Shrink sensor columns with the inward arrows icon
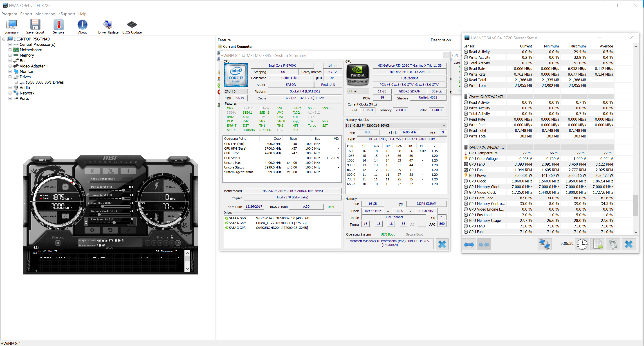 point(483,245)
